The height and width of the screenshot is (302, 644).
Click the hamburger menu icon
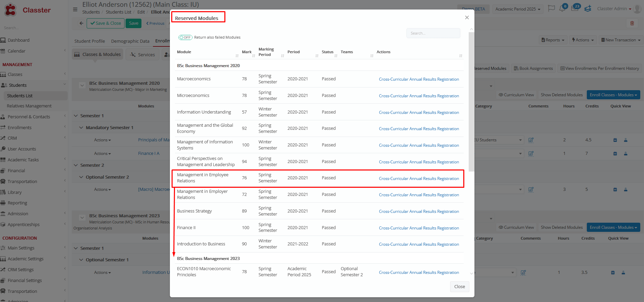click(75, 9)
